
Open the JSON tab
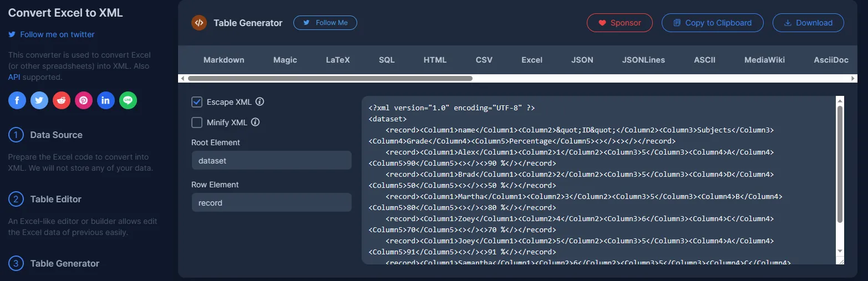tap(582, 60)
